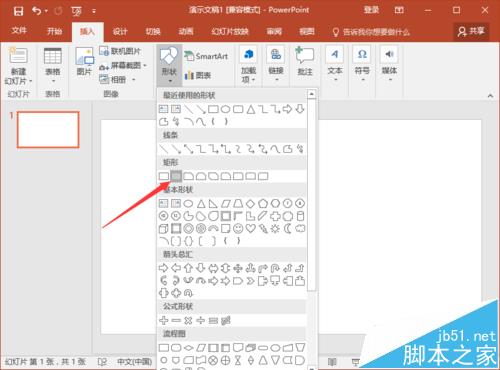
Task: Select the sun shape
Action: (x=275, y=229)
